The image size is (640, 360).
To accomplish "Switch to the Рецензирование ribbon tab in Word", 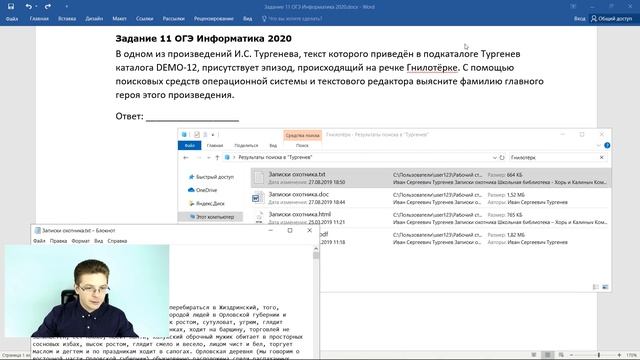I will [x=214, y=19].
